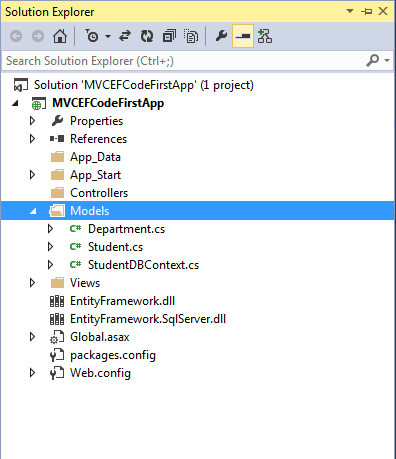Image resolution: width=396 pixels, height=459 pixels.
Task: Click the App_Data folder icon
Action: coord(57,157)
